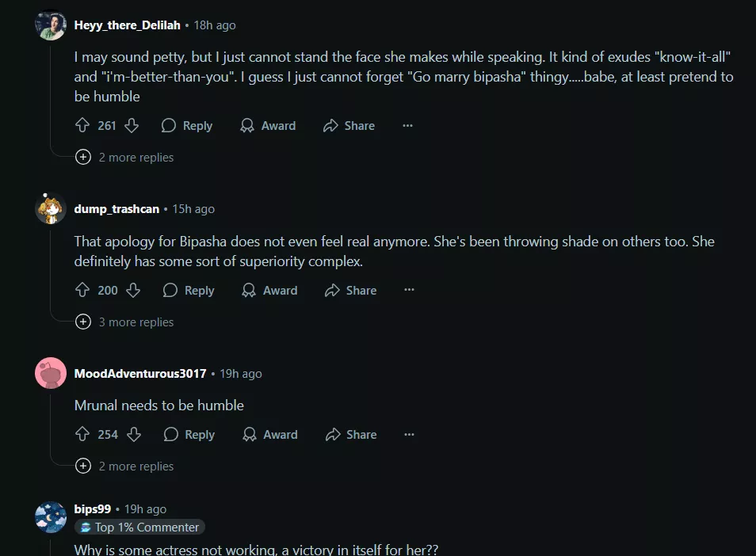756x556 pixels.
Task: Open three-dot menu on MoodAdventurous3017's comment
Action: point(409,434)
